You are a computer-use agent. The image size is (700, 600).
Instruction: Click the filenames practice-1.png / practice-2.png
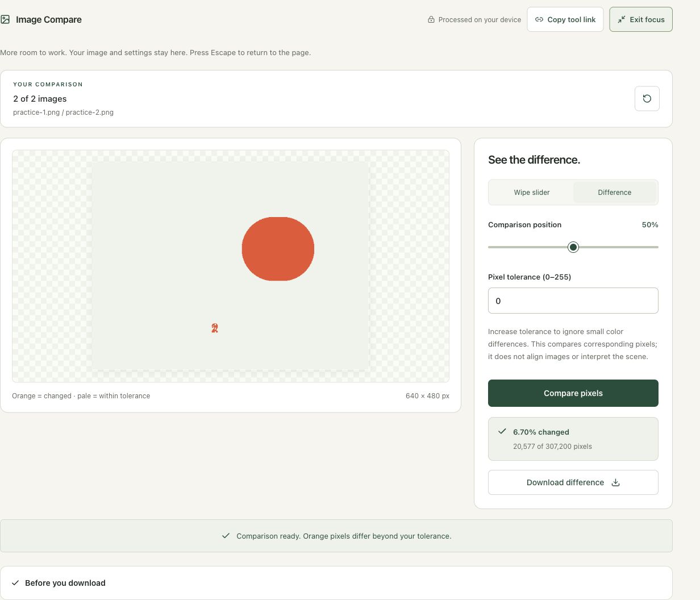click(x=63, y=113)
